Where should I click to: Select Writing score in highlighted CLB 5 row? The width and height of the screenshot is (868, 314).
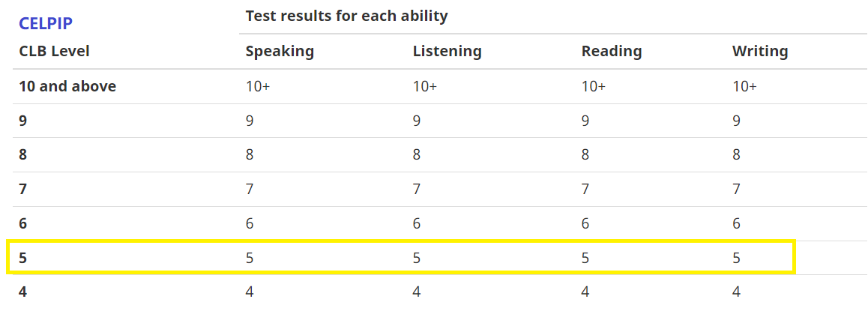pos(737,258)
